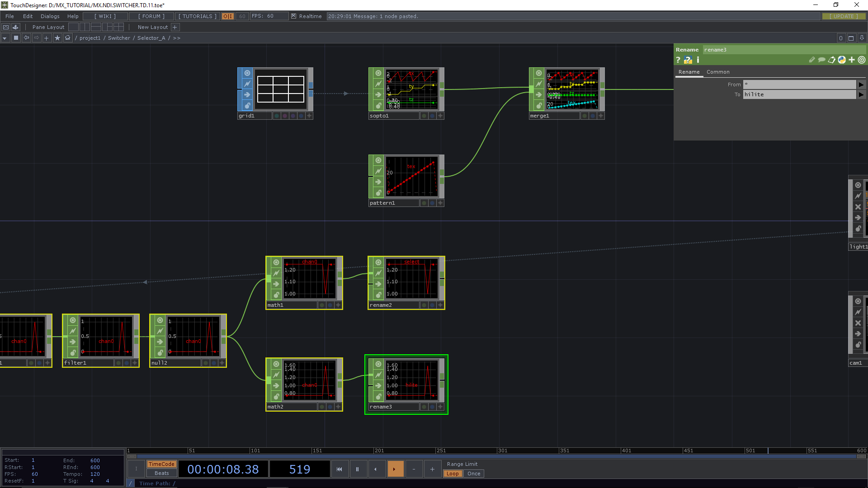Toggle the O|I power button
The image size is (868, 488).
coord(228,16)
